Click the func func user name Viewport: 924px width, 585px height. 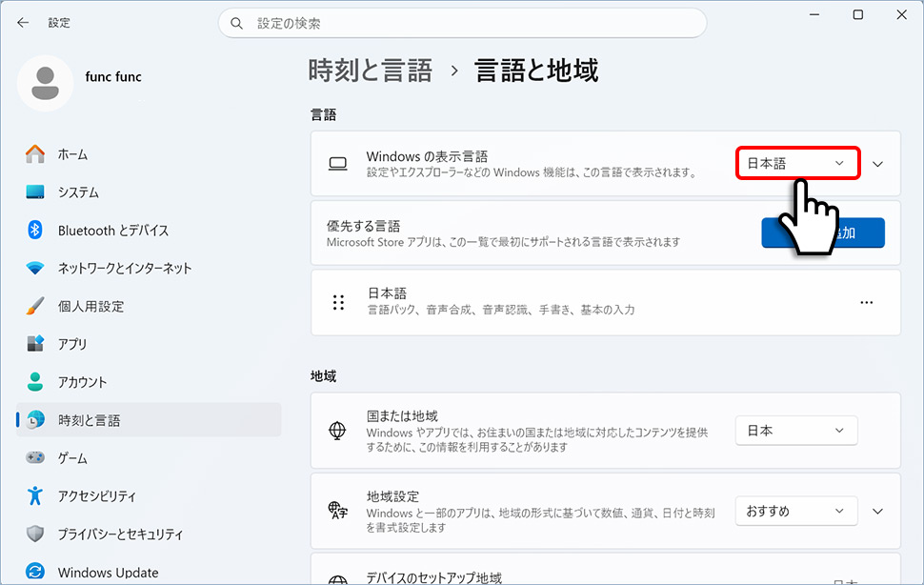click(x=113, y=76)
